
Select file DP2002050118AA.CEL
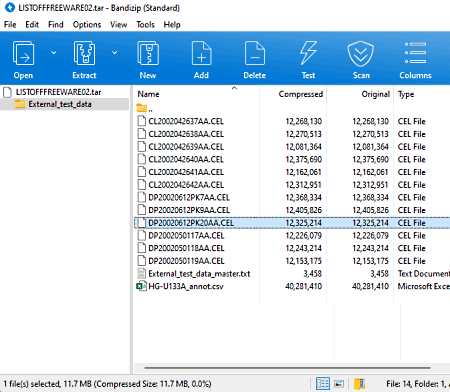pos(186,248)
